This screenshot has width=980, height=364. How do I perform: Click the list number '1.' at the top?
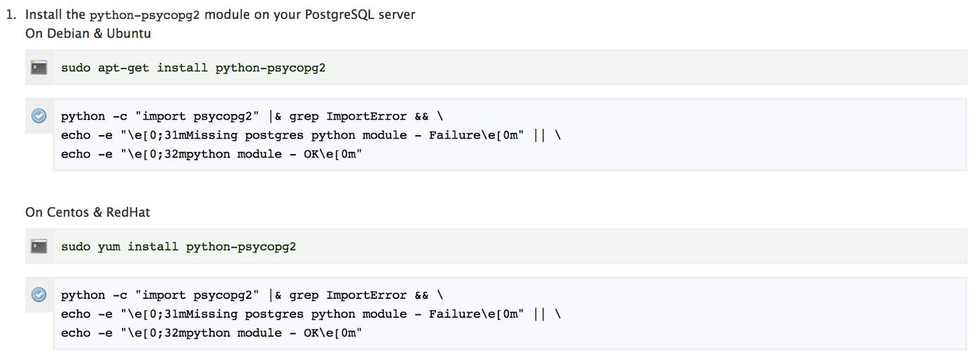[12, 14]
